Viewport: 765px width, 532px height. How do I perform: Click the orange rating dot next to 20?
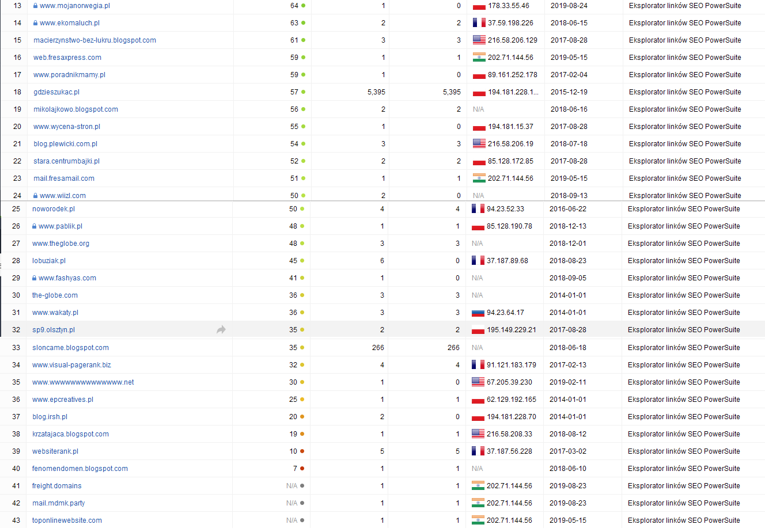click(x=302, y=417)
